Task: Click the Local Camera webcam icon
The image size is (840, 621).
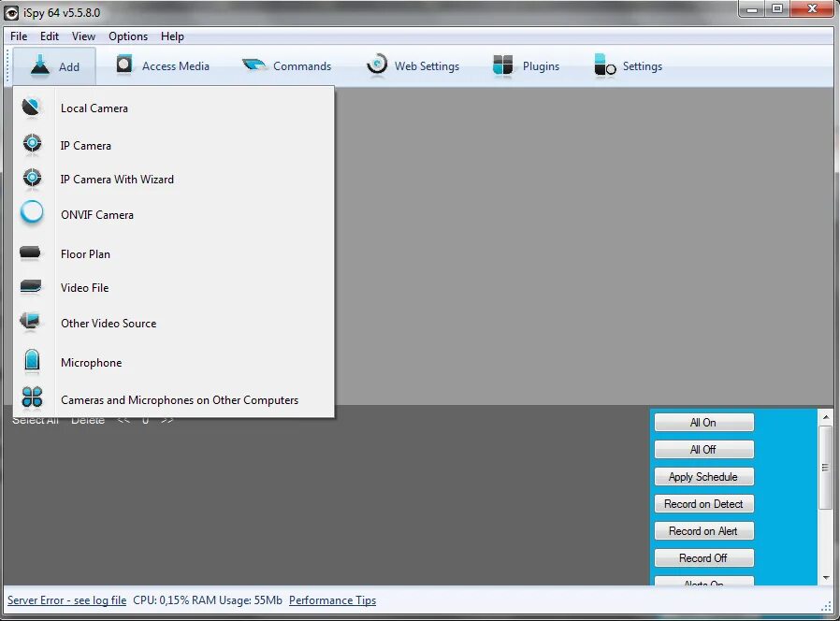Action: (31, 108)
